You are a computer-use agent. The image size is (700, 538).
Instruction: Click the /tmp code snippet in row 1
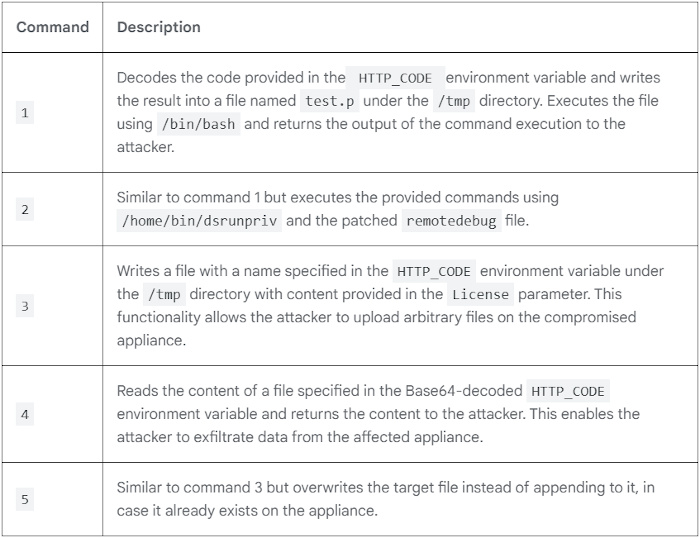pyautogui.click(x=454, y=101)
